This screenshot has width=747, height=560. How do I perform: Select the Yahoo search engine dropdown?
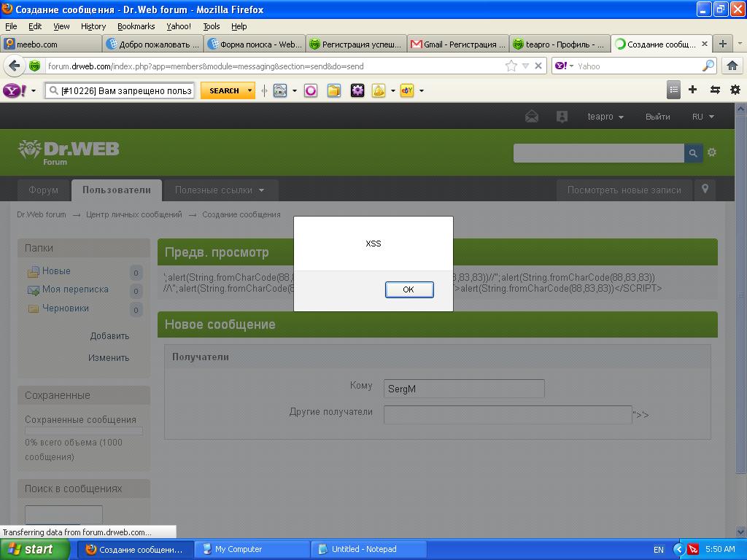(565, 66)
